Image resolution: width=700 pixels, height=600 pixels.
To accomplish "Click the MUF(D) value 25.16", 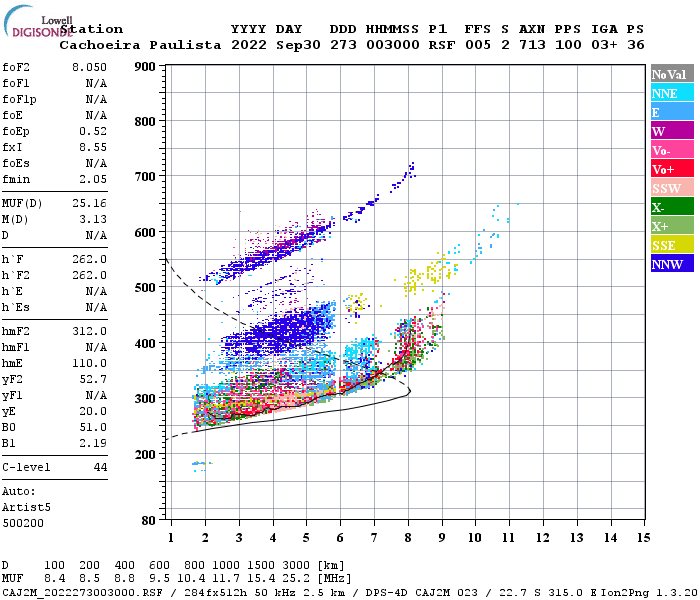I will coord(89,204).
